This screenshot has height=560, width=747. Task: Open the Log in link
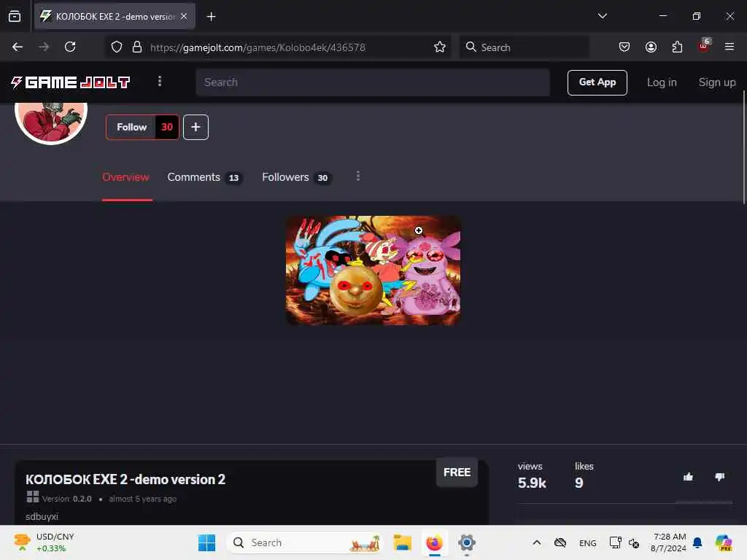coord(661,82)
